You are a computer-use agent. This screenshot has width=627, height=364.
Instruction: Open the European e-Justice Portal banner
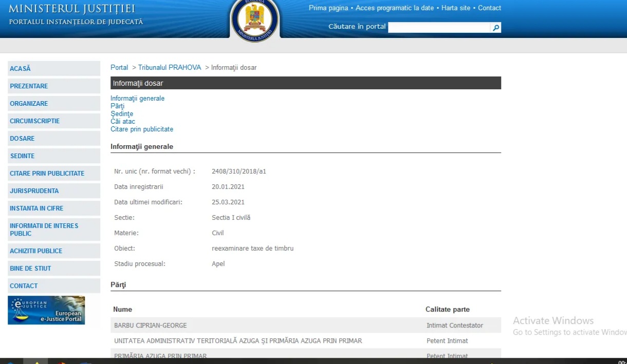pos(46,310)
